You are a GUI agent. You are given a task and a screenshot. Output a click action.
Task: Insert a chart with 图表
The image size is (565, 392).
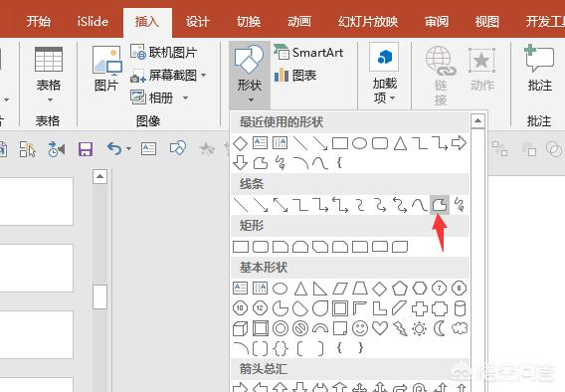[x=295, y=75]
